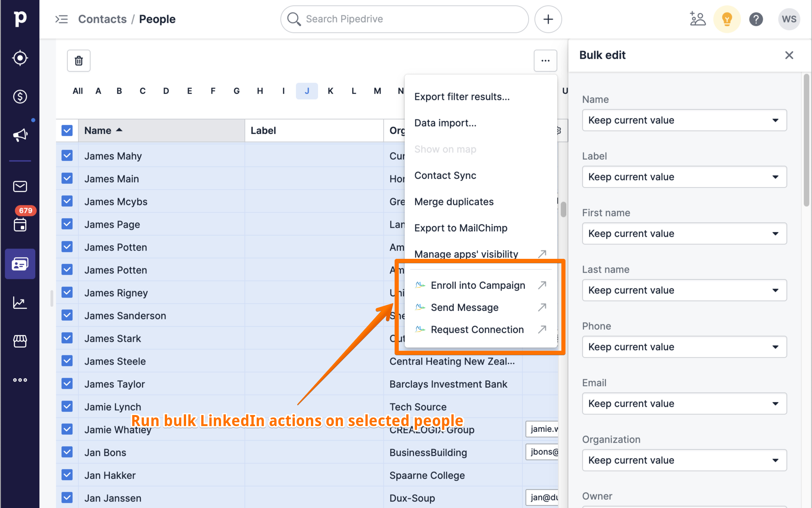Uncheck the Jamie Lynch row checkbox
The height and width of the screenshot is (508, 812).
coord(67,406)
